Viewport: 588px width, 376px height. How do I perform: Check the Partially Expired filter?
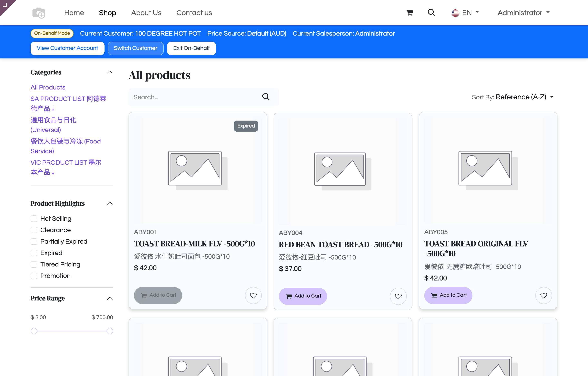34,242
